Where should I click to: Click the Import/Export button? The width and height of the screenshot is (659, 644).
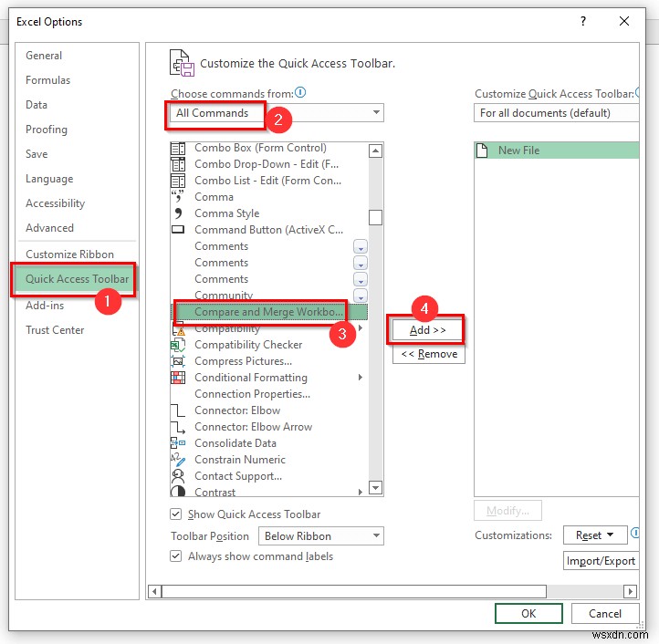601,561
